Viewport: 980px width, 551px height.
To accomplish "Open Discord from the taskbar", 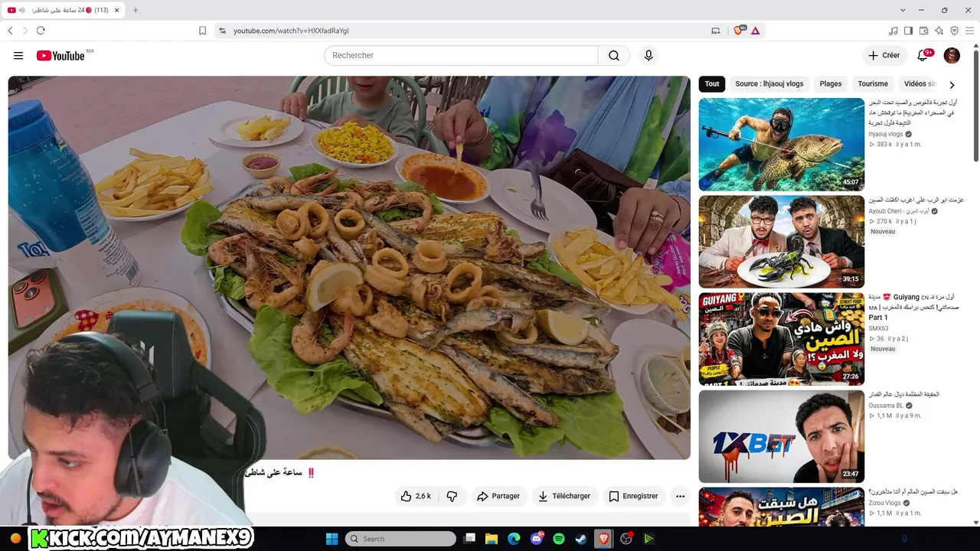I will pos(537,539).
